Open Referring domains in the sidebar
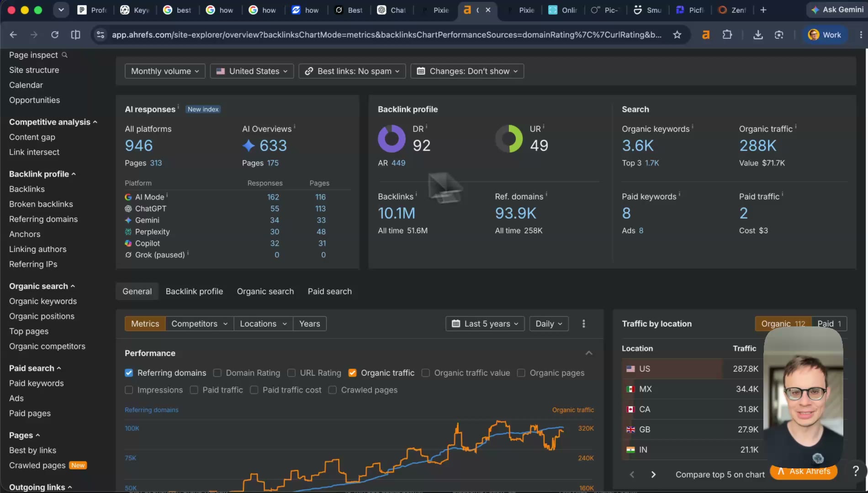Image resolution: width=868 pixels, height=493 pixels. click(43, 219)
